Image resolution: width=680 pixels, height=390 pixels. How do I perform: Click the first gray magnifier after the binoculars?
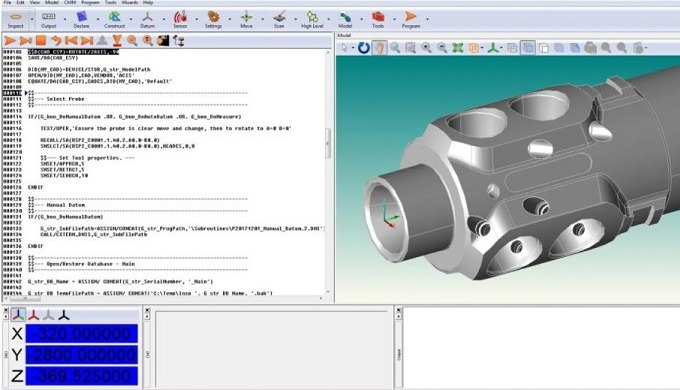click(x=606, y=48)
